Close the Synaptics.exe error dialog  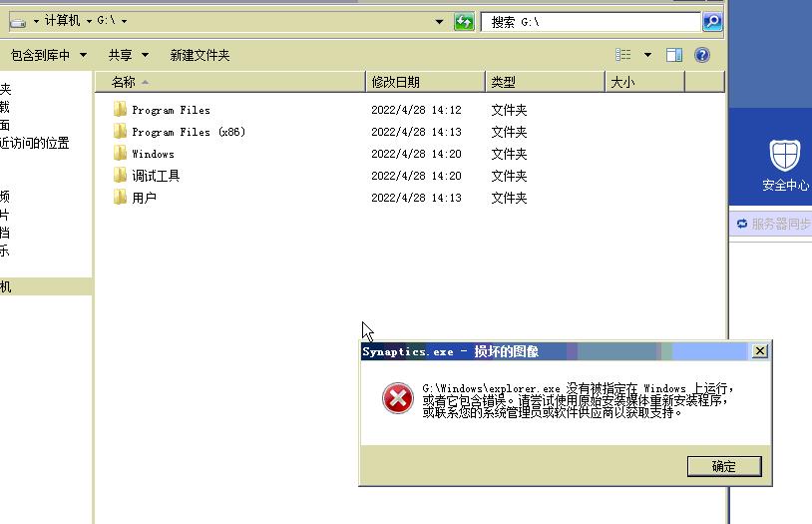(x=760, y=351)
